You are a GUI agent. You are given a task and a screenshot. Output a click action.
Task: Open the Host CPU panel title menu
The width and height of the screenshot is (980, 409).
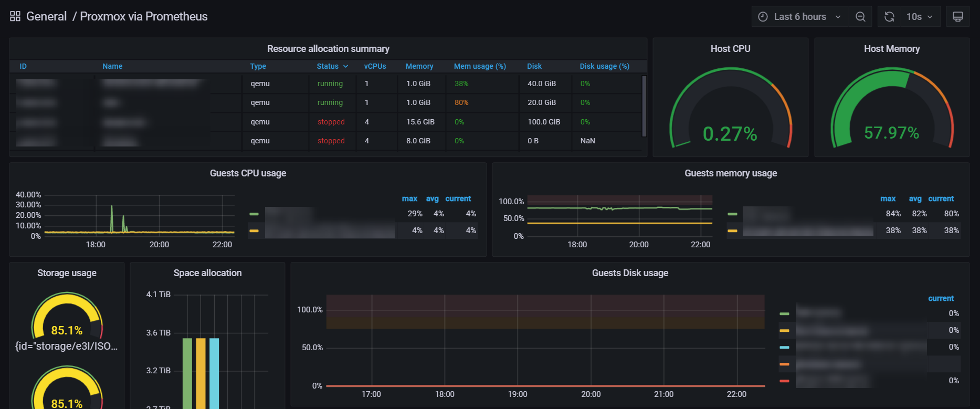pos(730,49)
